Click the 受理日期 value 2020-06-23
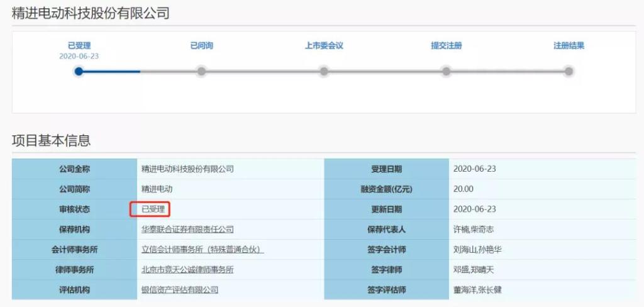Image resolution: width=644 pixels, height=307 pixels. pos(474,169)
